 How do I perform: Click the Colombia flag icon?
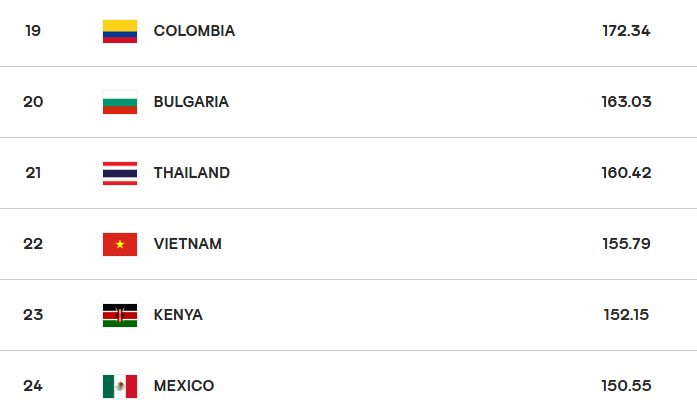(x=120, y=31)
